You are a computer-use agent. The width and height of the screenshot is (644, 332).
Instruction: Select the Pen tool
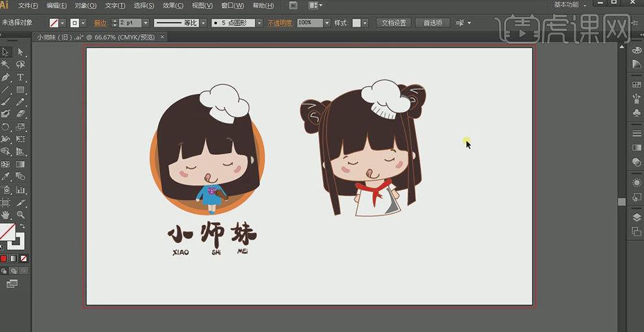tap(6, 77)
